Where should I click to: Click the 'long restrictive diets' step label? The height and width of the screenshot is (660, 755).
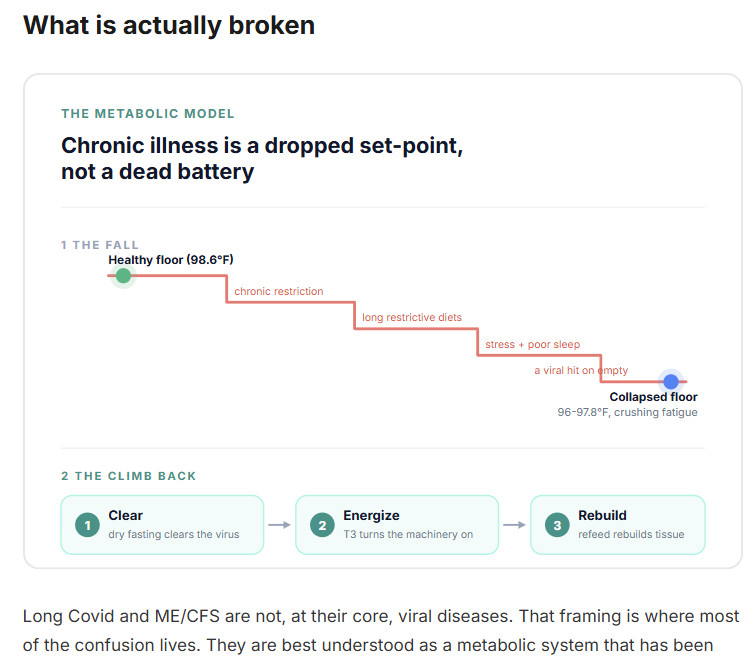click(x=412, y=317)
